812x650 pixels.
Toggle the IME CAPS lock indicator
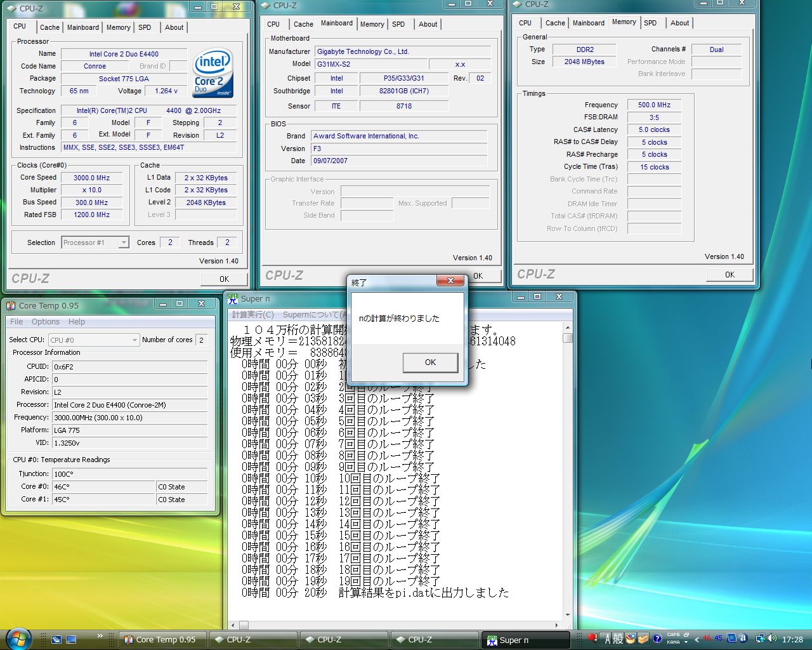click(x=672, y=635)
